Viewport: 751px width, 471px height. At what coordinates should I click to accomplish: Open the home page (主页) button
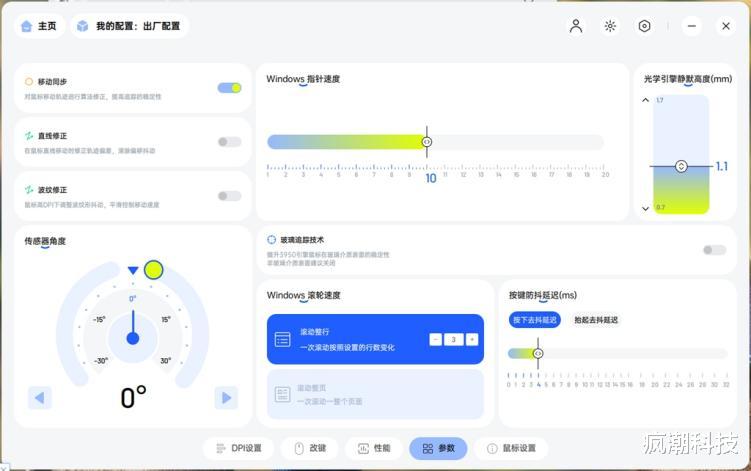click(39, 26)
